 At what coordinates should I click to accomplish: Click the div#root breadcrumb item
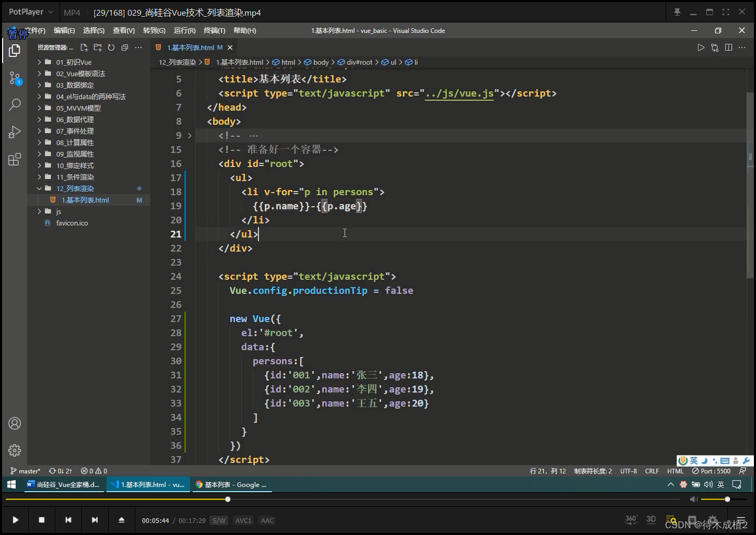coord(355,62)
